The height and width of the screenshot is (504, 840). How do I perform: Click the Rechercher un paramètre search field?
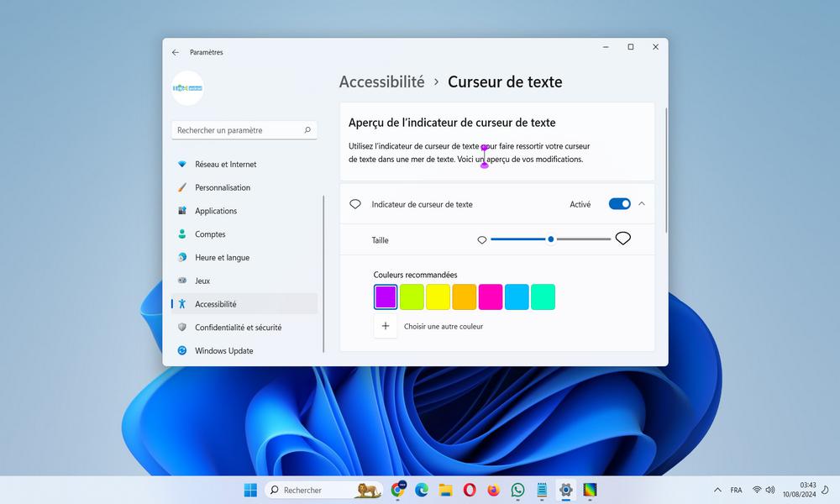[x=237, y=130]
